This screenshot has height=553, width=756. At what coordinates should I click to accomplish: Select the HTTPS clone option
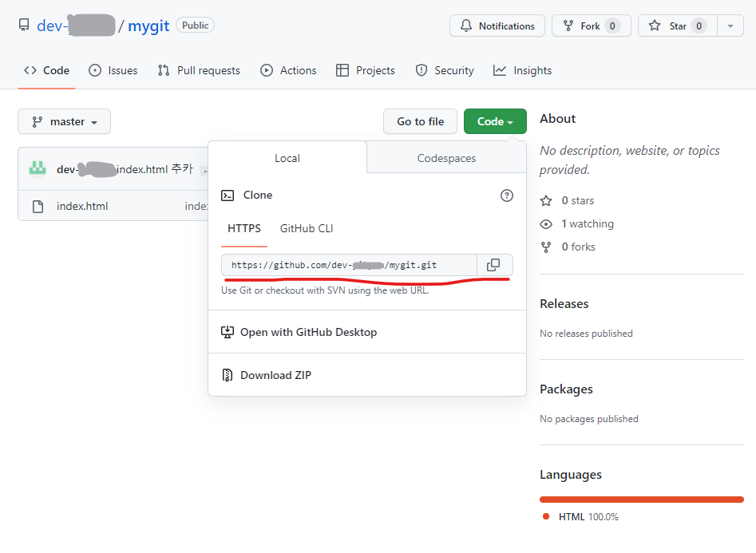click(x=244, y=228)
